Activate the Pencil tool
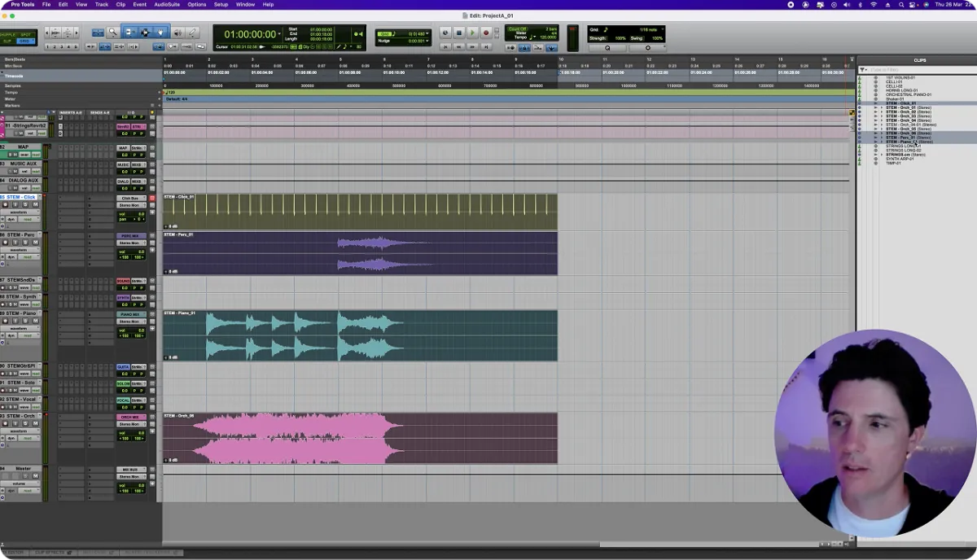The image size is (977, 560). (x=192, y=33)
